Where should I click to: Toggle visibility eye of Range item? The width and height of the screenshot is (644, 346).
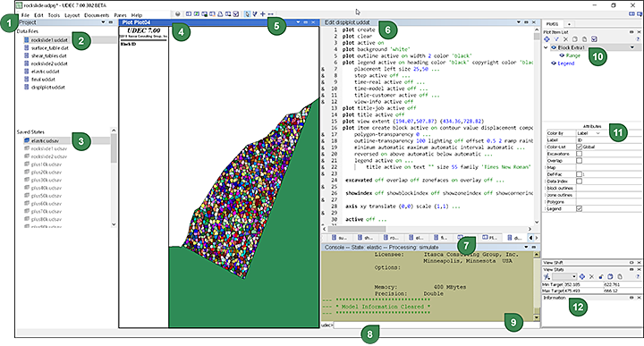[562, 55]
